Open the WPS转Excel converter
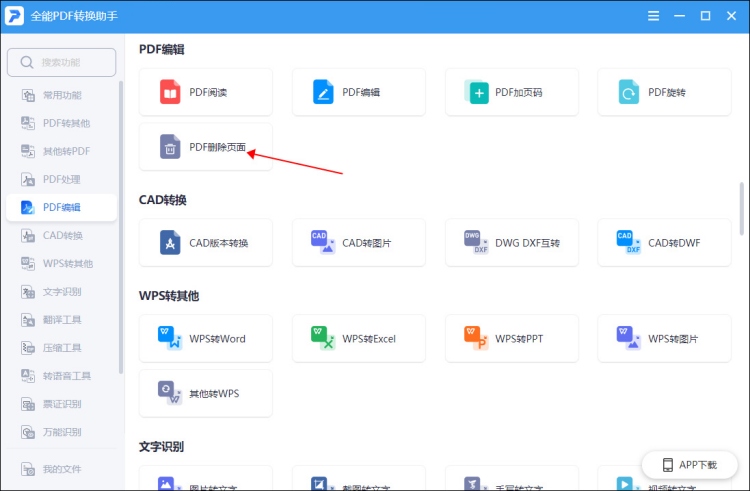 [359, 338]
